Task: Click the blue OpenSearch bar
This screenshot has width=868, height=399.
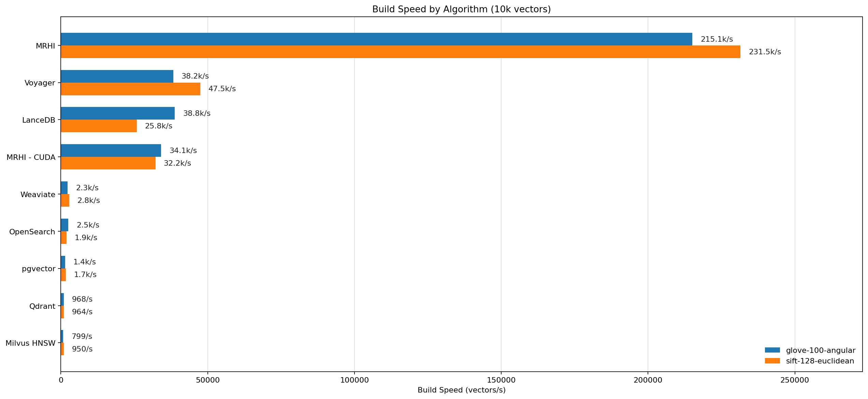Action: pyautogui.click(x=64, y=225)
